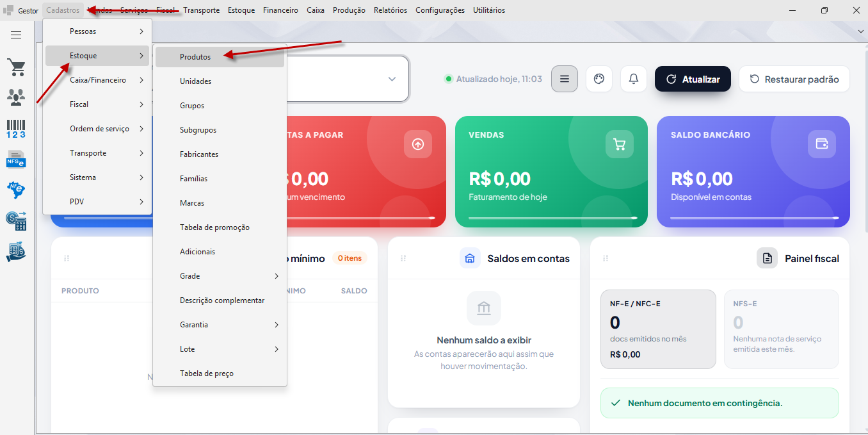Viewport: 868px width, 435px height.
Task: Select Famílias menu entry
Action: click(x=220, y=179)
